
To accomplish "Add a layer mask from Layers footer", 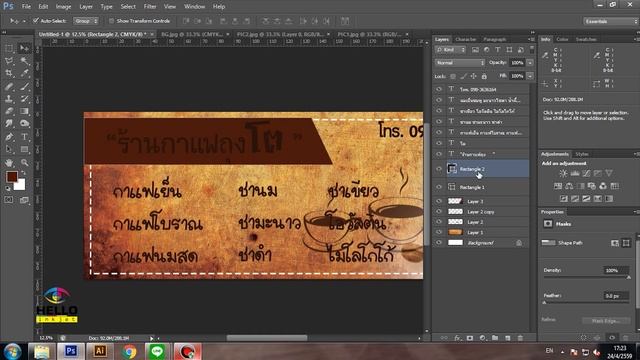I will pos(470,338).
